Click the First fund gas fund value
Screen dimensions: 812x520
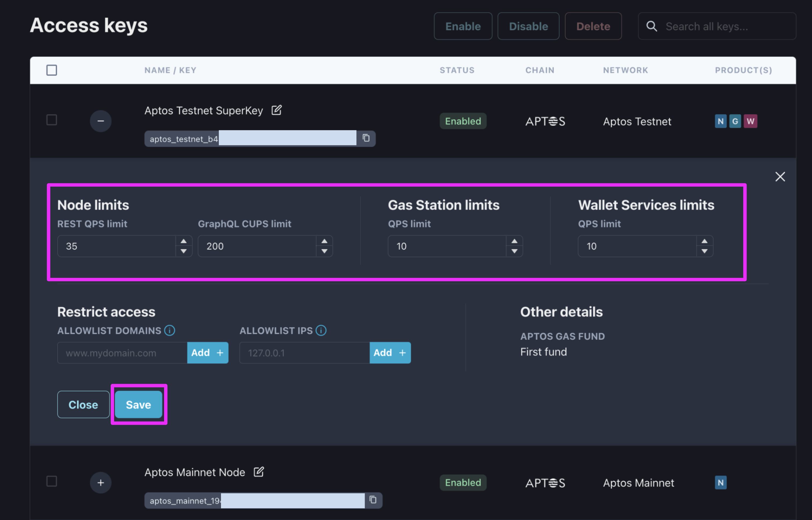[x=543, y=352]
